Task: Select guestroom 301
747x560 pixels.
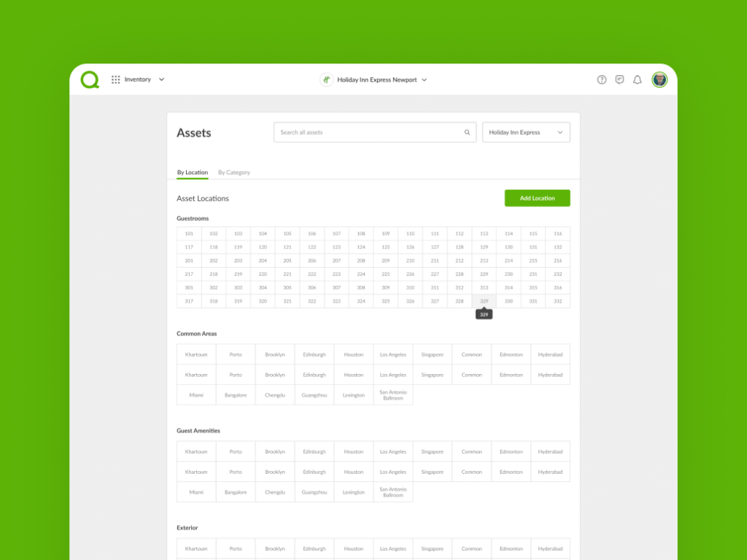Action: (189, 287)
